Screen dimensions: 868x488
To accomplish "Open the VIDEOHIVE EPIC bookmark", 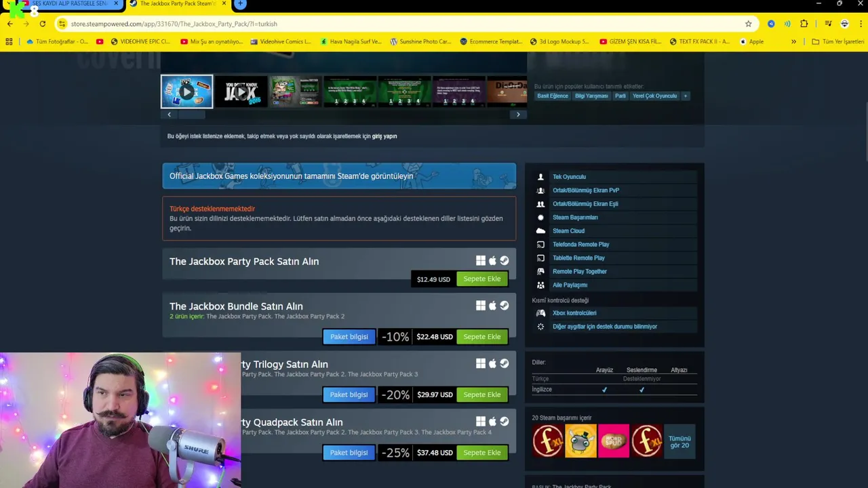I will pyautogui.click(x=140, y=41).
